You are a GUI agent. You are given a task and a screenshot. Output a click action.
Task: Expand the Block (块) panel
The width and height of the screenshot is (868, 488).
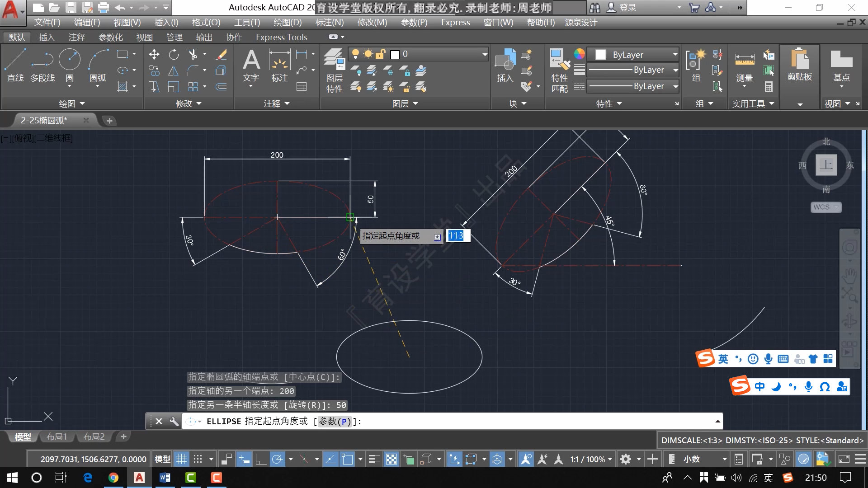pyautogui.click(x=518, y=103)
